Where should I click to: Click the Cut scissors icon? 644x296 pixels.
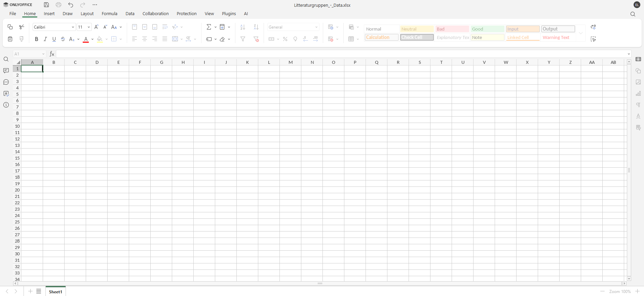(x=22, y=27)
